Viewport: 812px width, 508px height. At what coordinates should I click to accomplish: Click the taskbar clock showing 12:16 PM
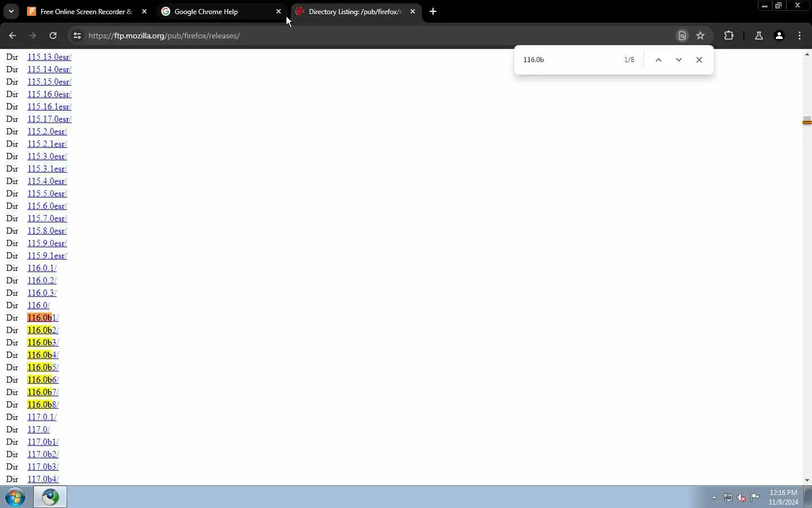coord(784,497)
